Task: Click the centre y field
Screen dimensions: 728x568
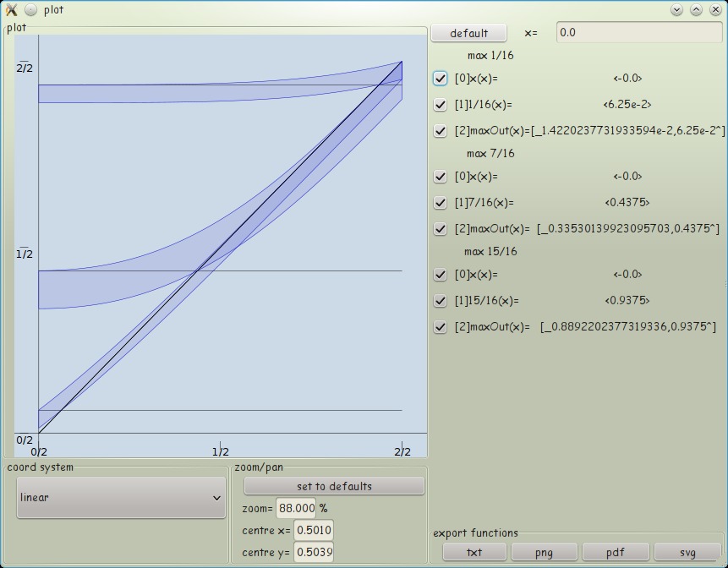Action: [x=314, y=552]
